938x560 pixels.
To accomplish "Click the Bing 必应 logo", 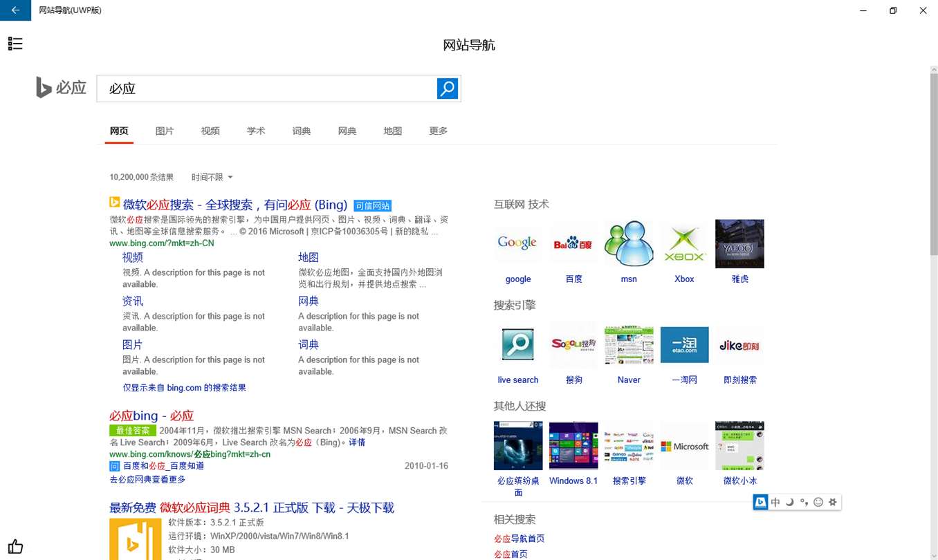I will [x=61, y=88].
